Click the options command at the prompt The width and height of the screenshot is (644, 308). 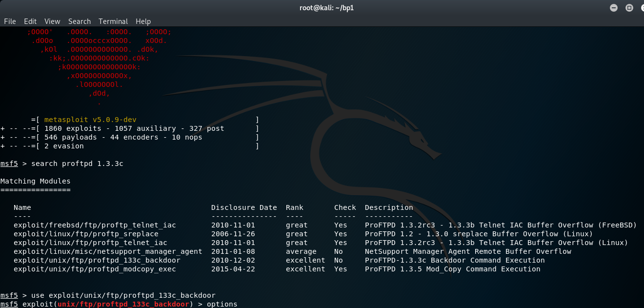click(222, 304)
